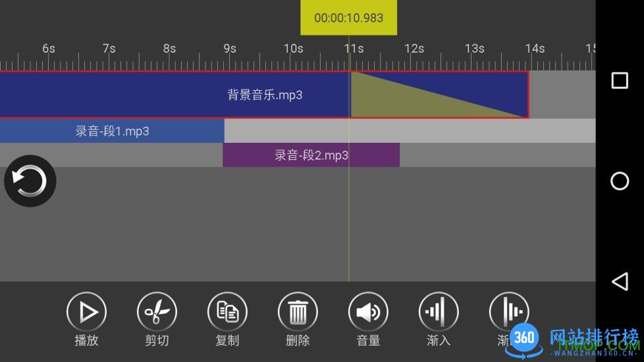Tap the 6s mark on ruler
The image size is (644, 362).
[x=49, y=49]
